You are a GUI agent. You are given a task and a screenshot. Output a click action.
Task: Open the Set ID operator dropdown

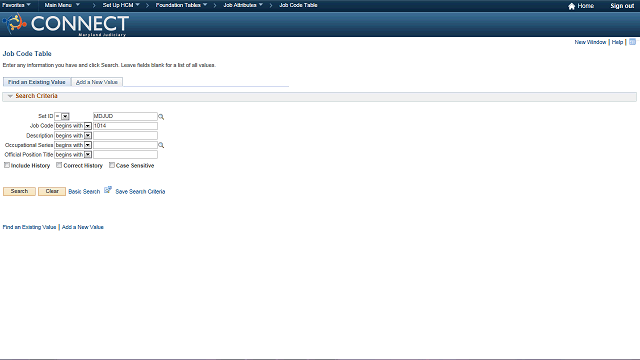coord(62,116)
